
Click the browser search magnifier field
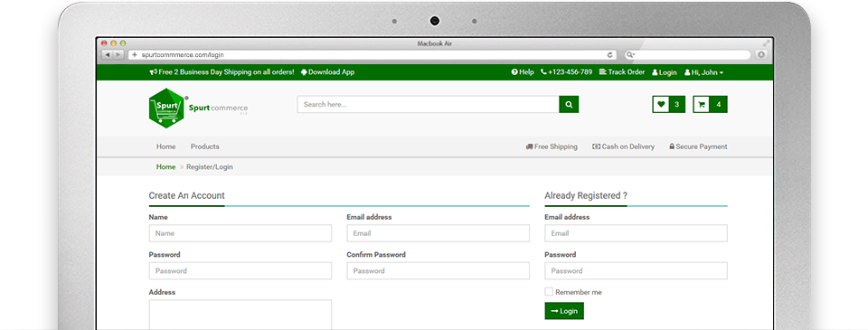coord(687,55)
